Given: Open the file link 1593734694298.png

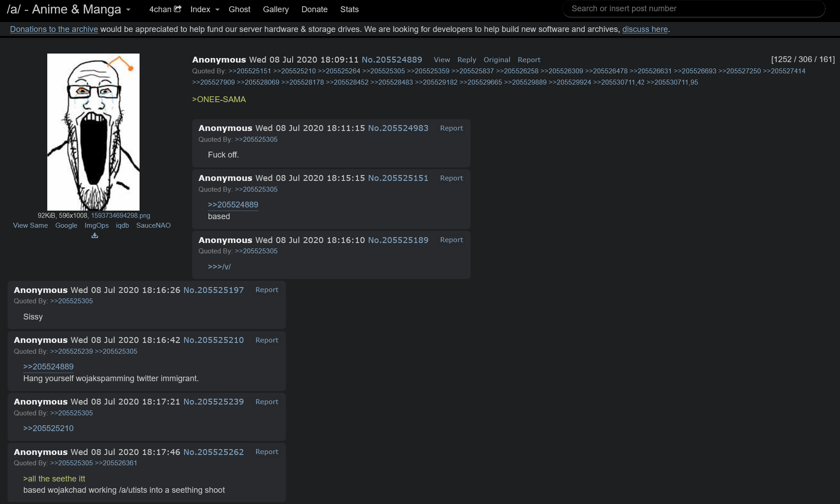Looking at the screenshot, I should point(121,216).
